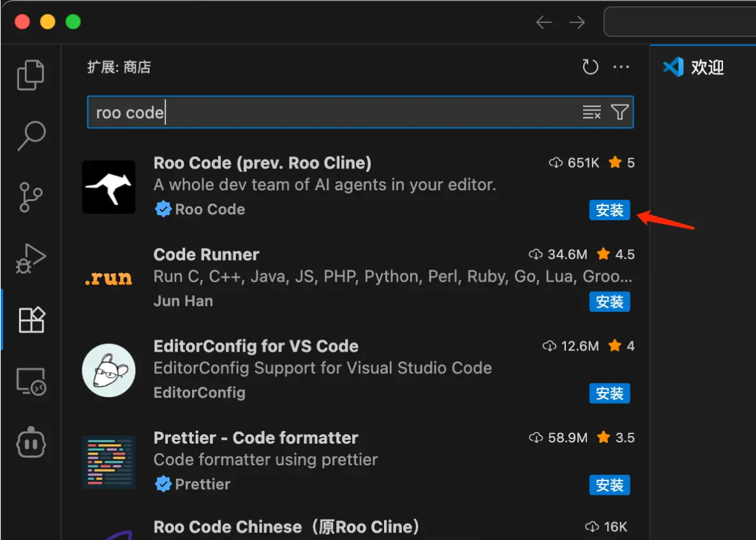Click the Jun Han publisher name
The image size is (756, 540).
[x=183, y=301]
